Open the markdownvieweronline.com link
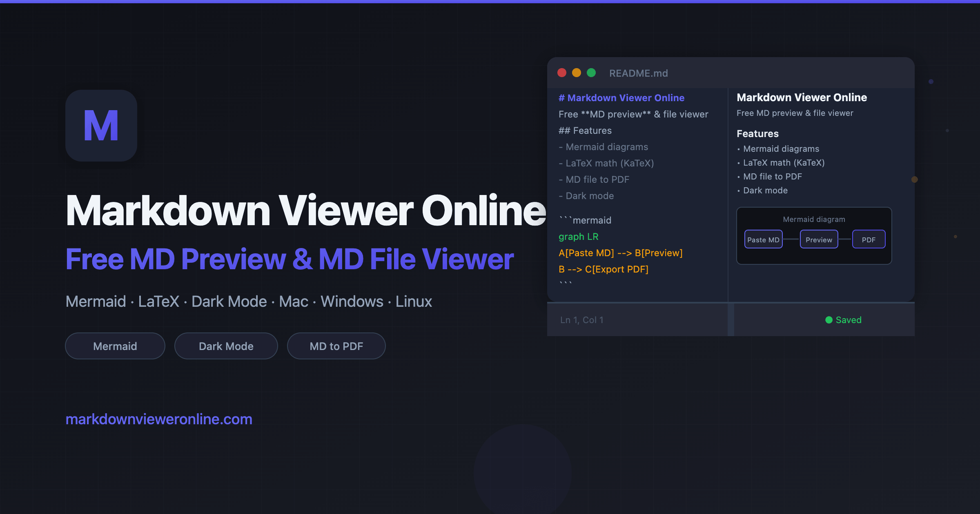 point(159,419)
